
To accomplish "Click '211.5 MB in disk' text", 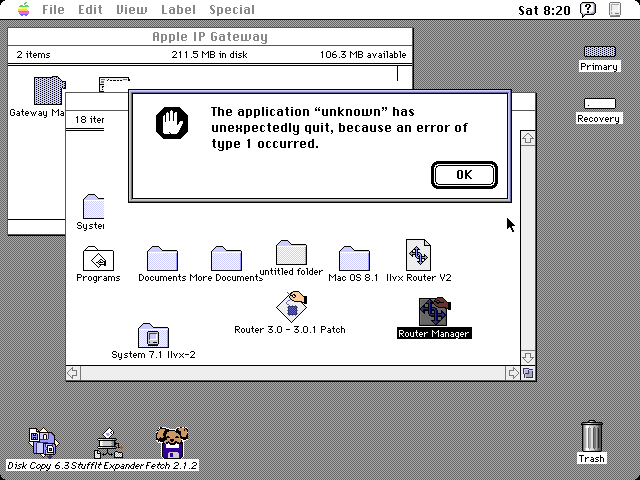I will (209, 55).
